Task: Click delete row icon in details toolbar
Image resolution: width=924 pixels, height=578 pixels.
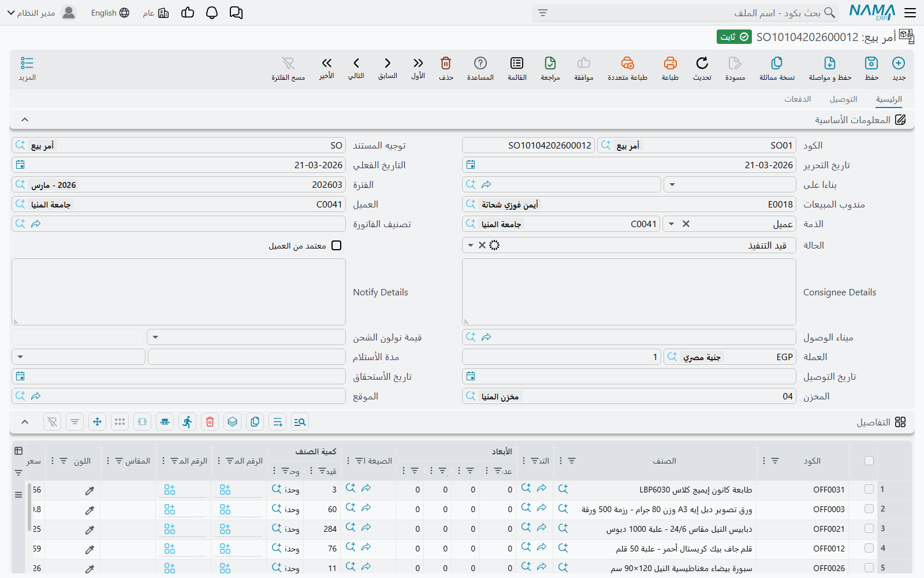Action: point(210,422)
